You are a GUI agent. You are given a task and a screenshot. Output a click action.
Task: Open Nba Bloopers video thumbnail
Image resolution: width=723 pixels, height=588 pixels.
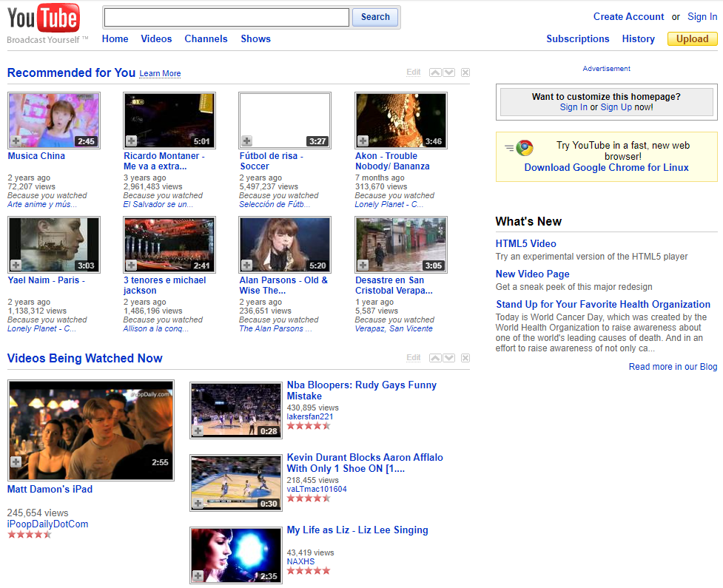[235, 410]
